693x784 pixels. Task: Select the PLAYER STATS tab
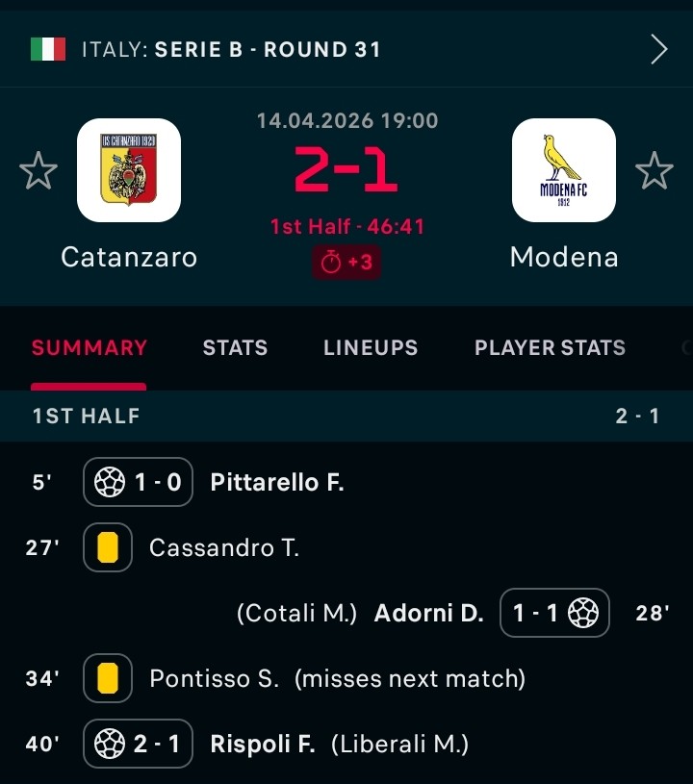pos(550,348)
